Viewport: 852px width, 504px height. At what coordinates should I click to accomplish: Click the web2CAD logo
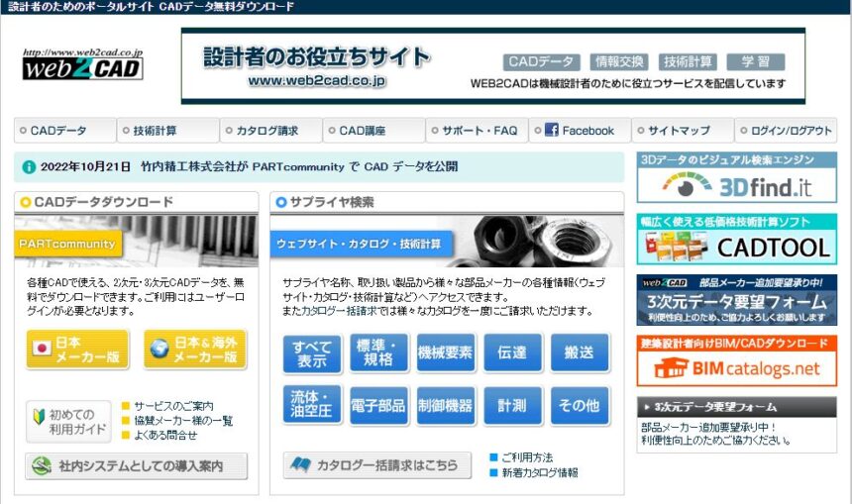pyautogui.click(x=82, y=64)
